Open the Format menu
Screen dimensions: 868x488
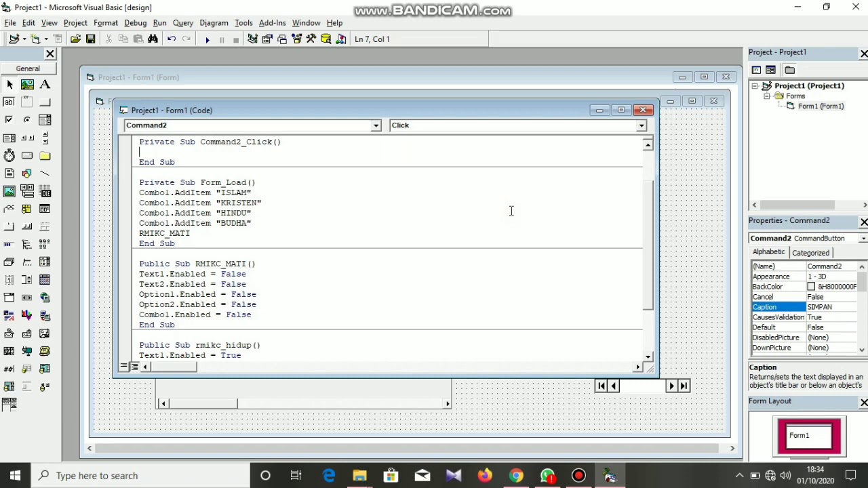click(x=106, y=22)
